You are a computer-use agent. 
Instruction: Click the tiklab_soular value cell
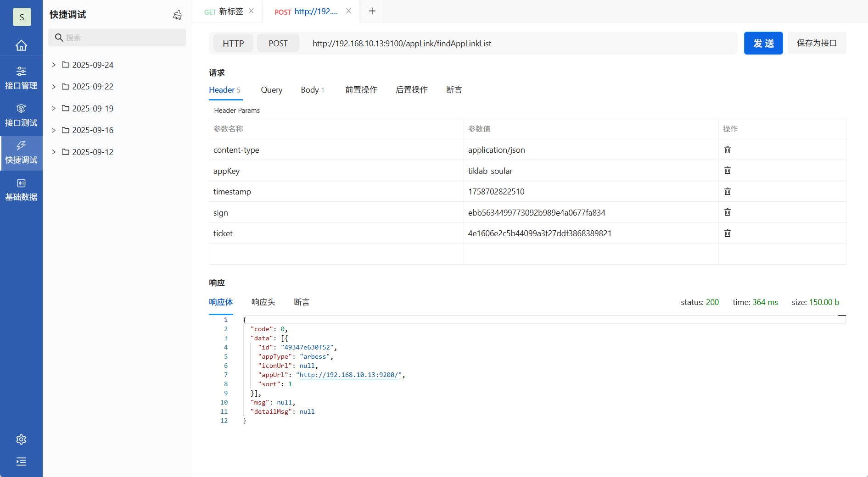[x=591, y=171]
